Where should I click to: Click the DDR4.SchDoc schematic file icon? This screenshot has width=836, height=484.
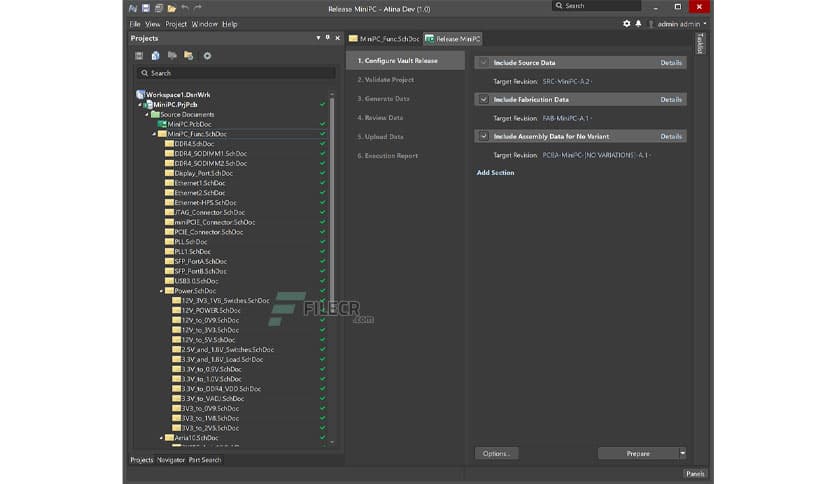tap(169, 143)
